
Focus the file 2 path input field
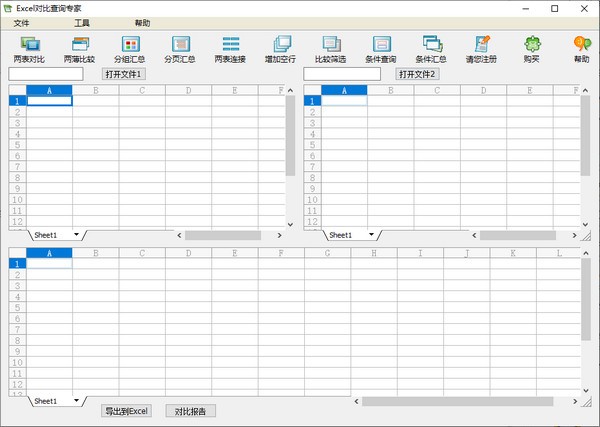342,74
